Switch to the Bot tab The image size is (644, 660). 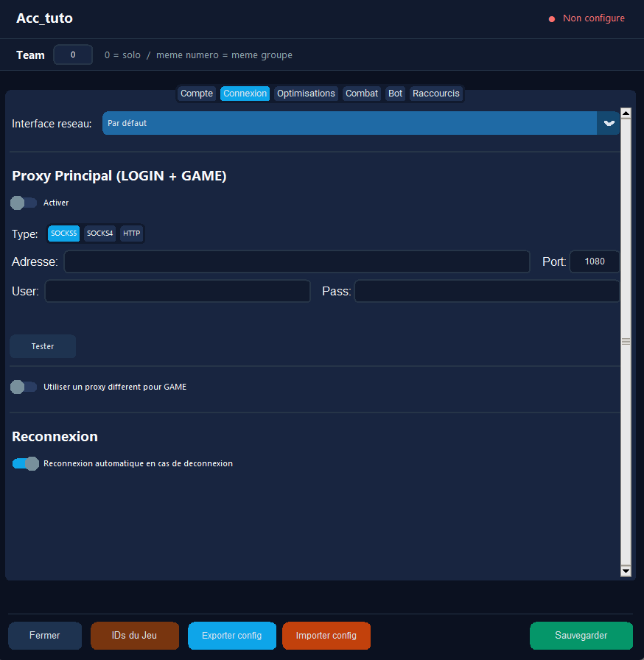pos(395,94)
